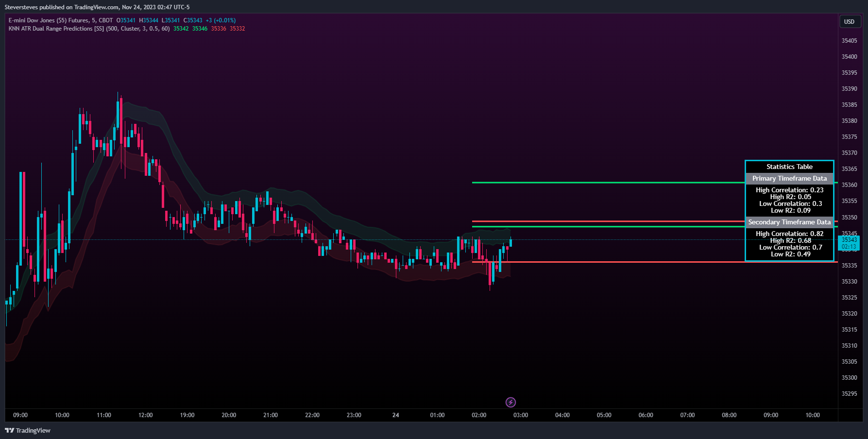Image resolution: width=868 pixels, height=439 pixels.
Task: Click the Statistics Table header
Action: [x=789, y=167]
